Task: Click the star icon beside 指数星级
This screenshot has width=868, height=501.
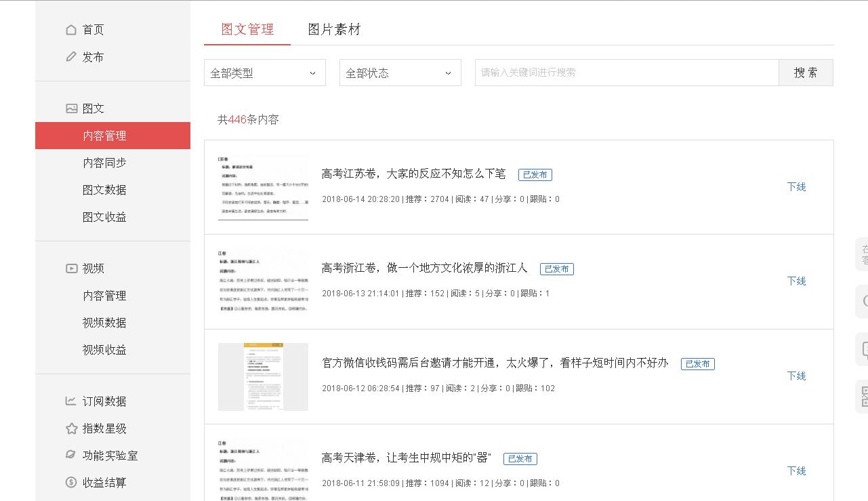Action: [72, 428]
